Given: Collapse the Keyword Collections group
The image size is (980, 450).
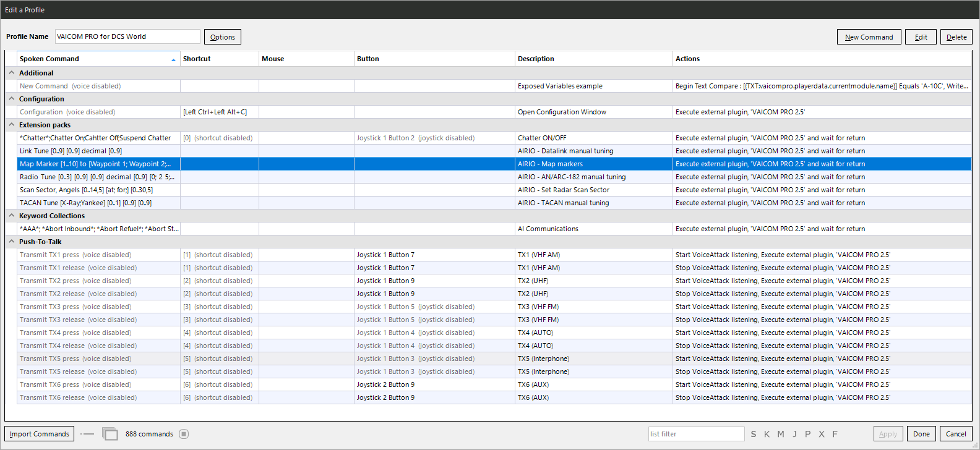Looking at the screenshot, I should [11, 216].
